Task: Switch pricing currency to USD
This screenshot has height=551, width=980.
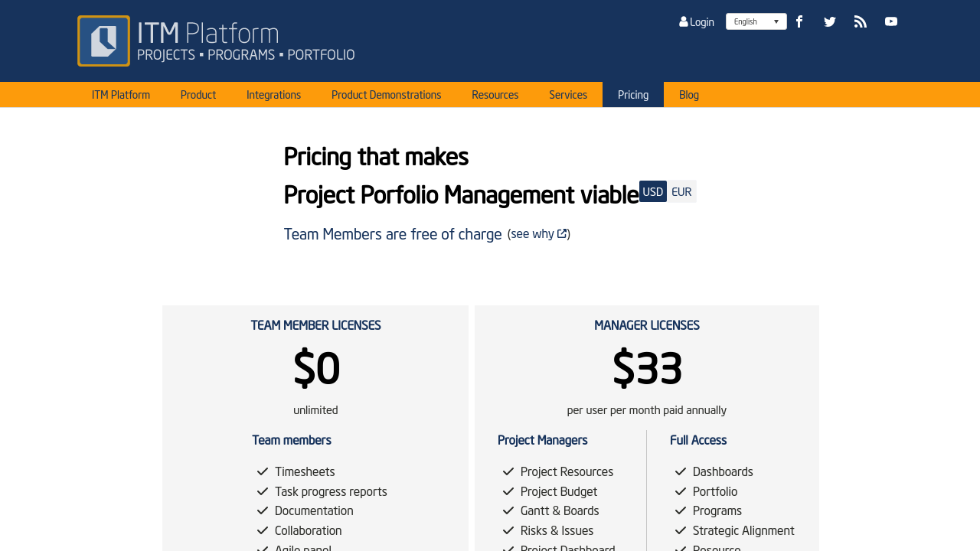Action: pyautogui.click(x=653, y=191)
